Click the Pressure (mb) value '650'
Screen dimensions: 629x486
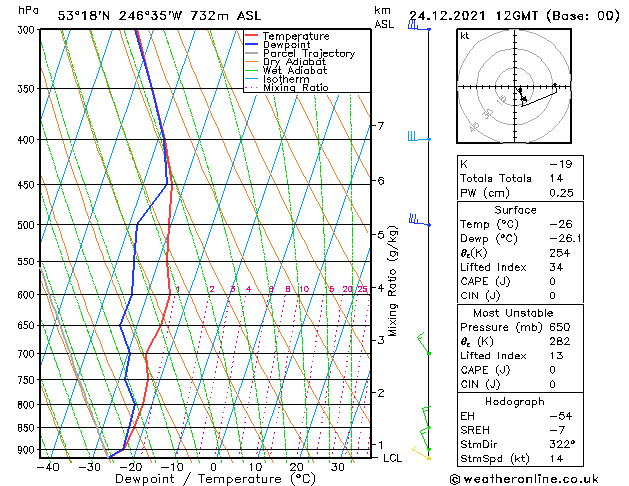coord(560,327)
